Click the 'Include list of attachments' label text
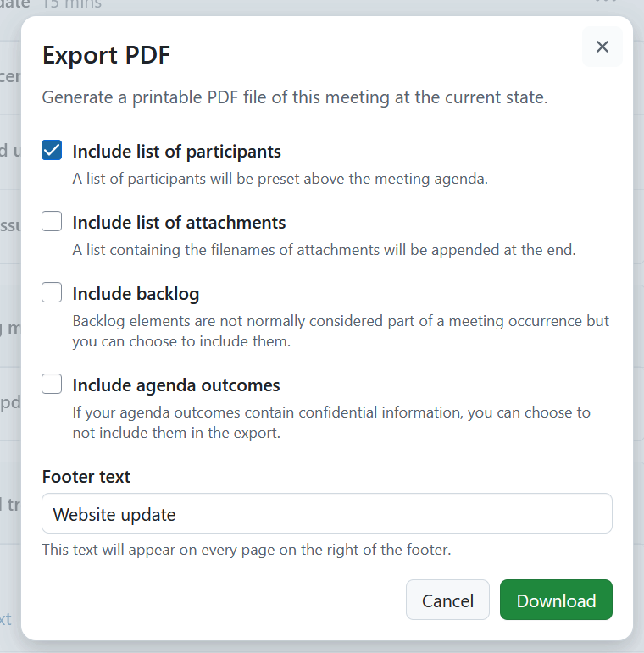This screenshot has height=653, width=644. 179,223
